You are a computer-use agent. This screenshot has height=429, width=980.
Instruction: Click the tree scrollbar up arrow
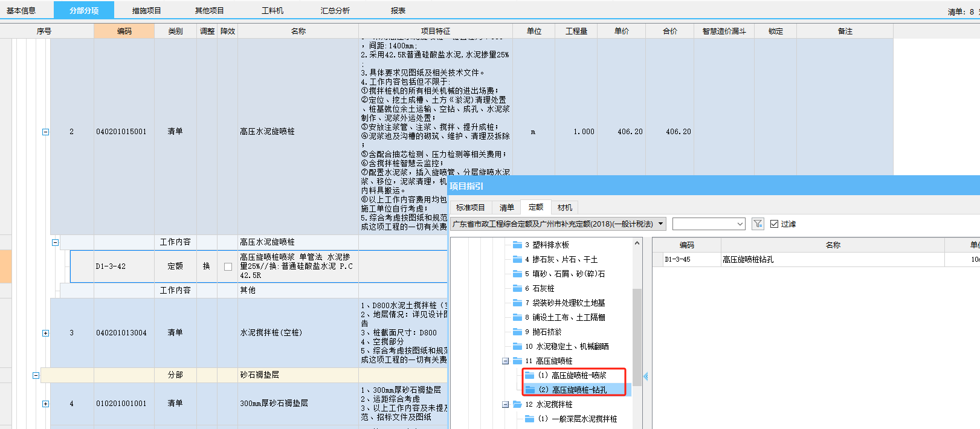pyautogui.click(x=637, y=243)
